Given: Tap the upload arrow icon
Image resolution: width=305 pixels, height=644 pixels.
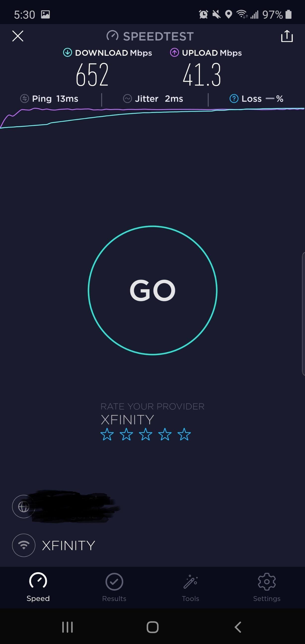Looking at the screenshot, I should [x=174, y=52].
